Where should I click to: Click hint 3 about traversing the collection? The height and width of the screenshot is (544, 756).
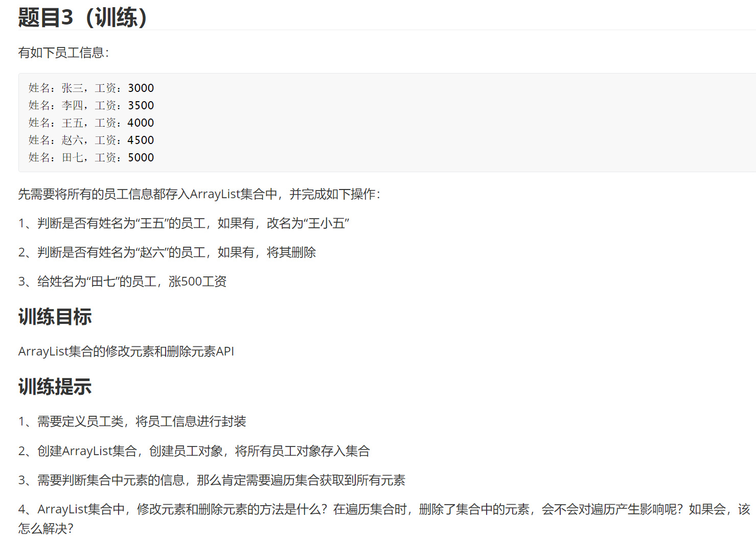point(212,480)
